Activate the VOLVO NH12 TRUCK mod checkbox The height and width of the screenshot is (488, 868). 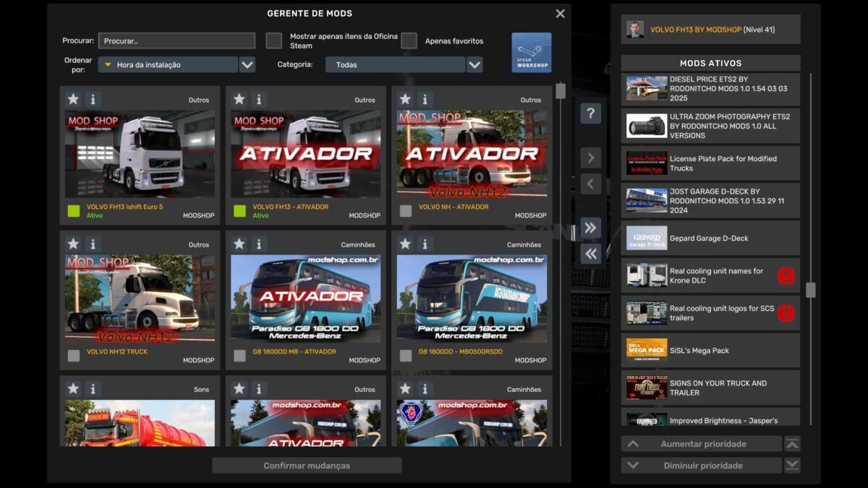pos(74,356)
